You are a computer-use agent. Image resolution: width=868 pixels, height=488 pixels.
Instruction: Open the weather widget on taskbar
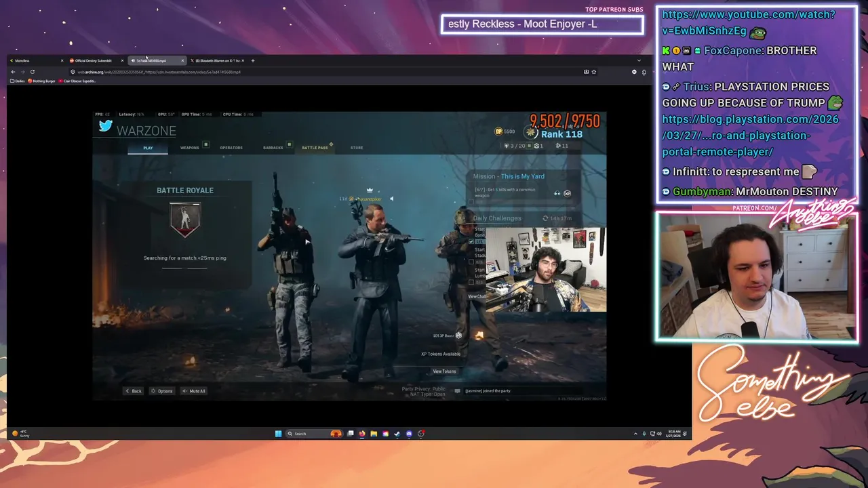20,434
